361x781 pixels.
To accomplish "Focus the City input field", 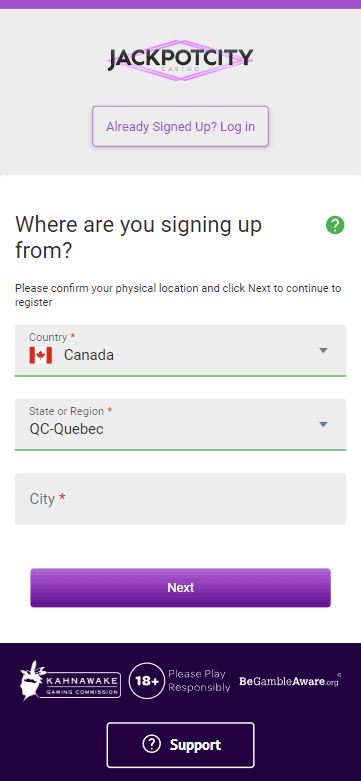I will click(x=180, y=499).
